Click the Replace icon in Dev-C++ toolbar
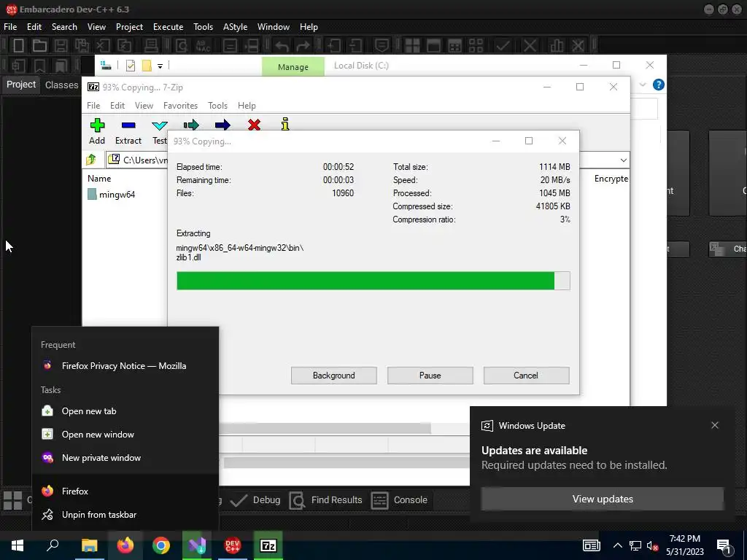The image size is (747, 560). click(x=203, y=46)
